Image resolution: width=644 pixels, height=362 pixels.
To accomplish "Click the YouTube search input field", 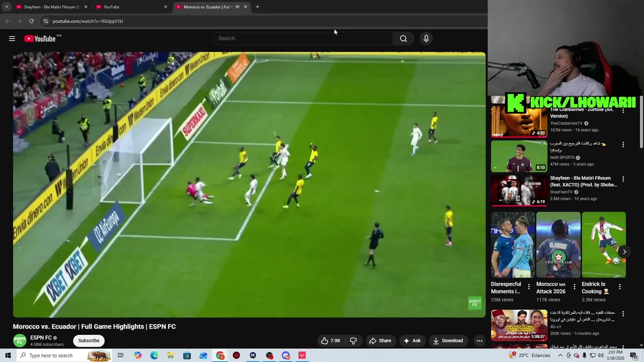I will [303, 39].
